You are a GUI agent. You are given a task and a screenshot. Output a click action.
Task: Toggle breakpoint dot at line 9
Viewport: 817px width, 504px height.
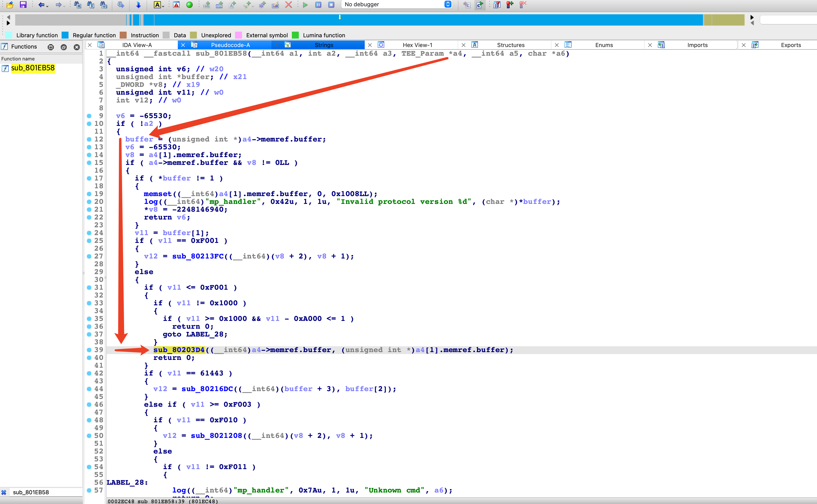click(89, 116)
